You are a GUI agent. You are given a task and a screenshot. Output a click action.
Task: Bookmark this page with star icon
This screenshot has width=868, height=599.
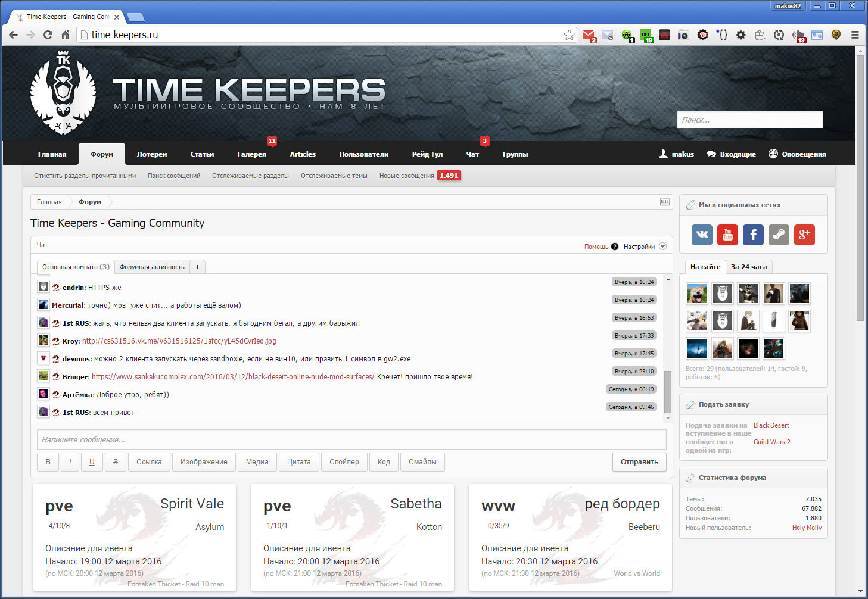[570, 35]
